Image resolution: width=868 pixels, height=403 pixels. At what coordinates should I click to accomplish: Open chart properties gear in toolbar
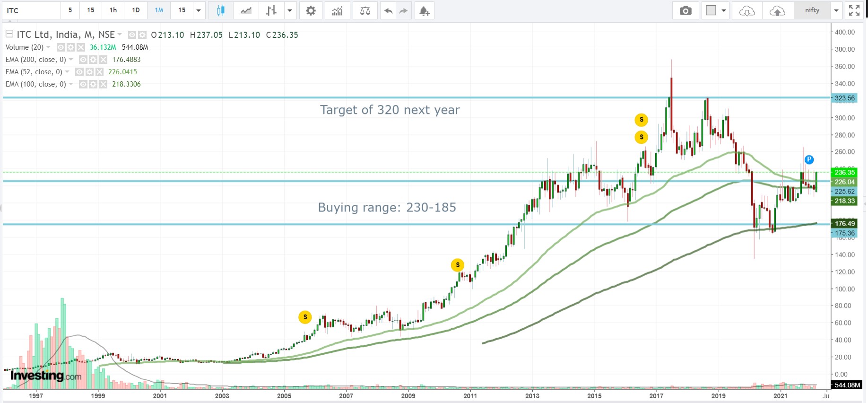311,10
